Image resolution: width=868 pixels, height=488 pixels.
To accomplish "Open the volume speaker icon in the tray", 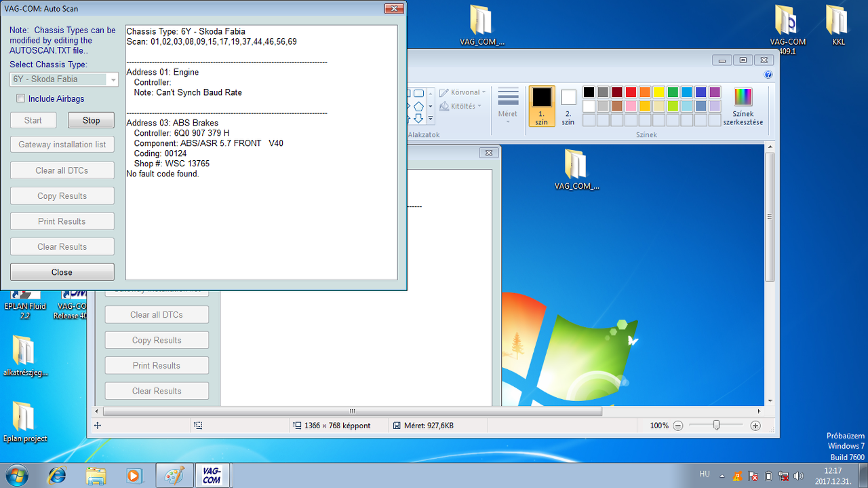I will pyautogui.click(x=799, y=476).
